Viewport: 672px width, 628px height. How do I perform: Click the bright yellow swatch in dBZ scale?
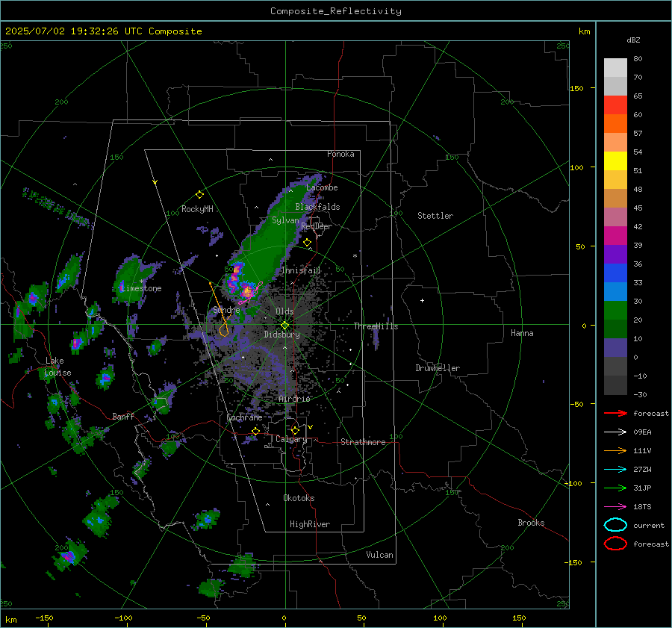click(x=615, y=161)
